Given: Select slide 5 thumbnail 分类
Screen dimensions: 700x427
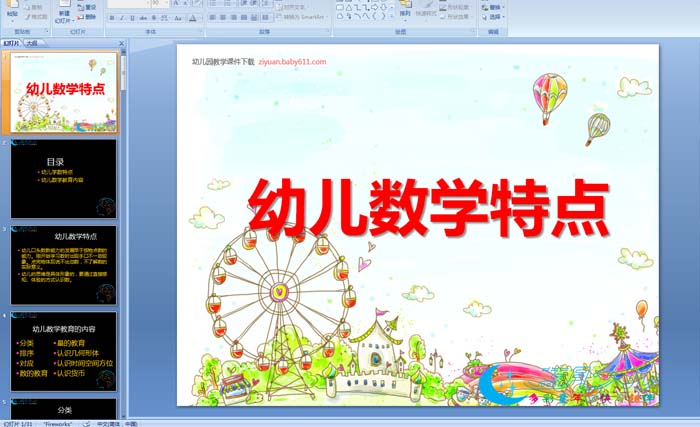Looking at the screenshot, I should click(64, 408).
